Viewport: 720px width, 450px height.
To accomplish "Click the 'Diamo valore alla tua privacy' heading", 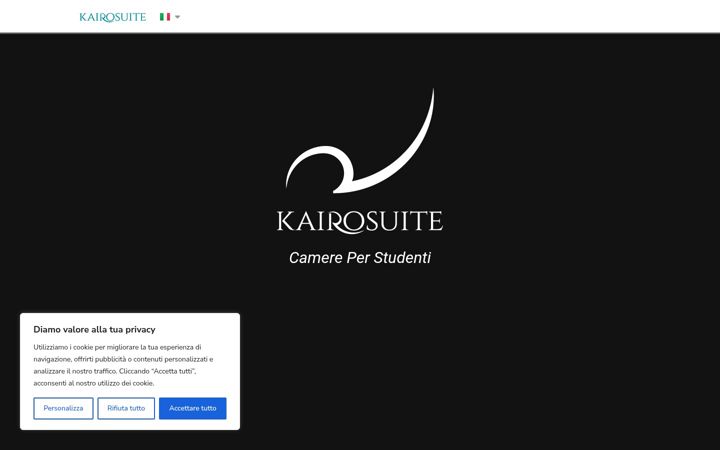I will pos(95,329).
